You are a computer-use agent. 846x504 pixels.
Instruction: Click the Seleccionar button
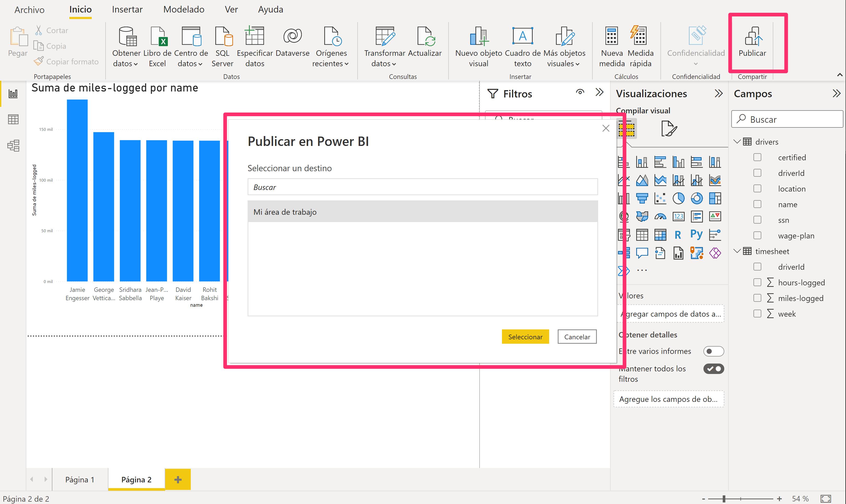[525, 337]
